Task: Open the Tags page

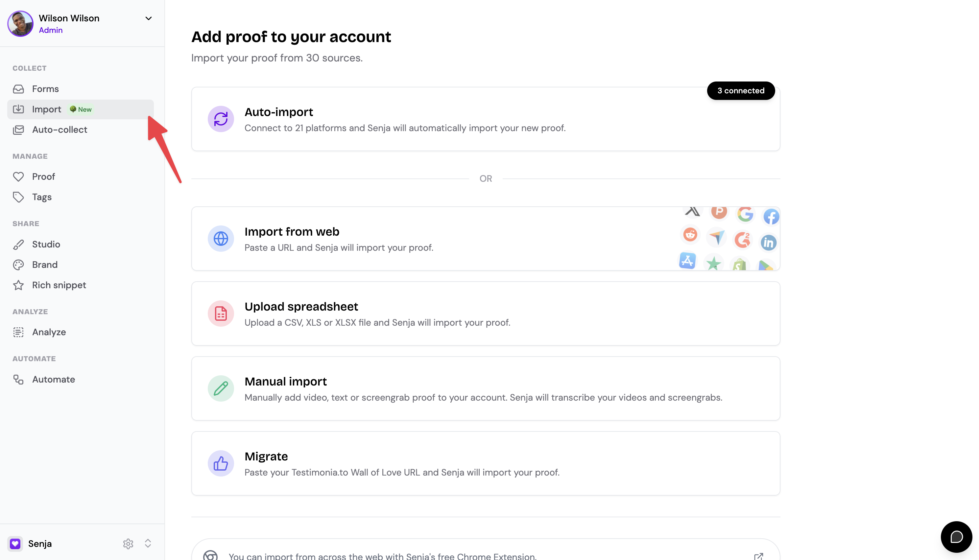Action: point(81,197)
